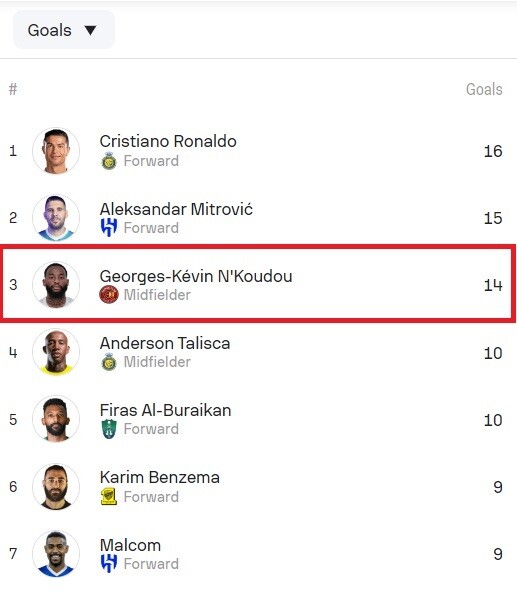Image resolution: width=517 pixels, height=592 pixels.
Task: Click Al-Nassr badge under Anderson Talisca
Action: (109, 362)
